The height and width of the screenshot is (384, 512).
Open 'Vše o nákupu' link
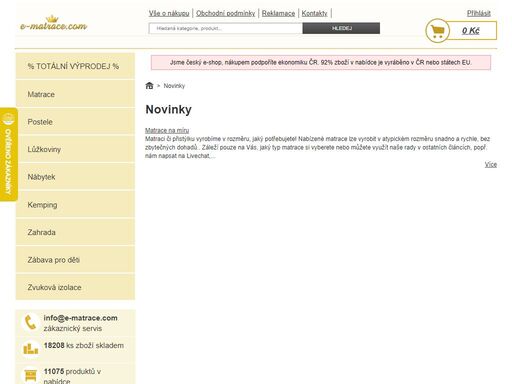pyautogui.click(x=169, y=13)
